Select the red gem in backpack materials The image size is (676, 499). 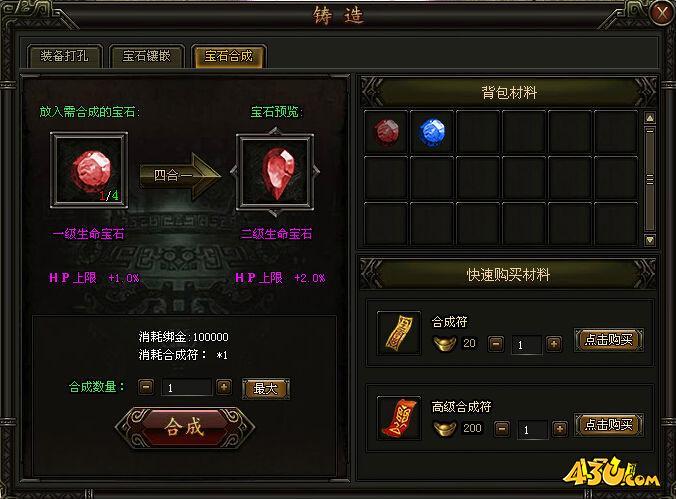point(386,132)
